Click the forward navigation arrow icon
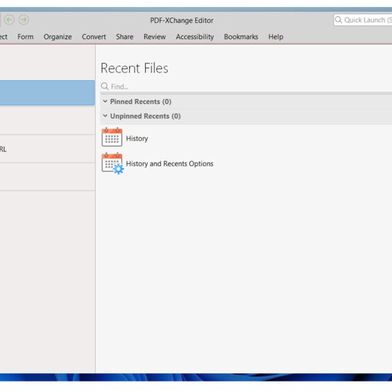This screenshot has width=392, height=392. pyautogui.click(x=23, y=20)
